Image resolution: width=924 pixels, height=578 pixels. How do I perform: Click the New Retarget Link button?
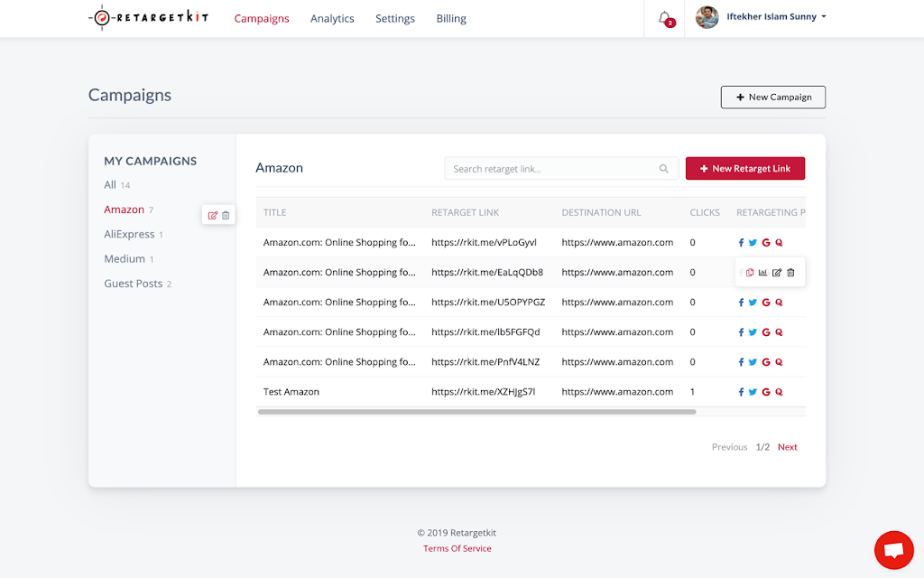click(744, 169)
